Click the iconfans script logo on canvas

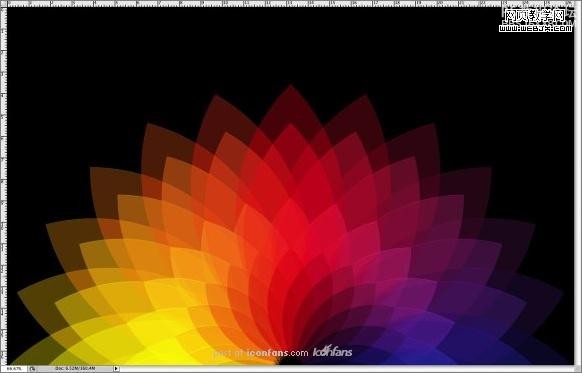coord(332,351)
